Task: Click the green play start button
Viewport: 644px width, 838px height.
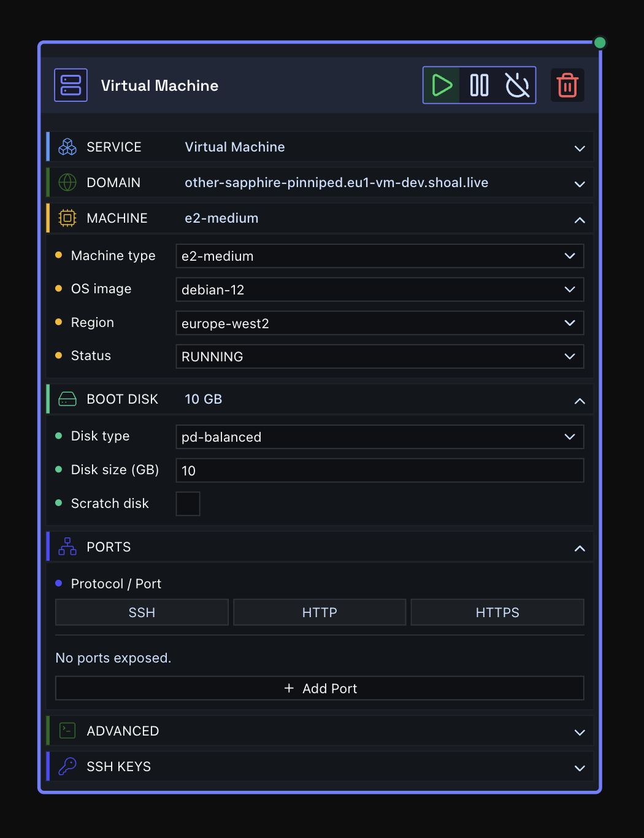Action: point(442,85)
